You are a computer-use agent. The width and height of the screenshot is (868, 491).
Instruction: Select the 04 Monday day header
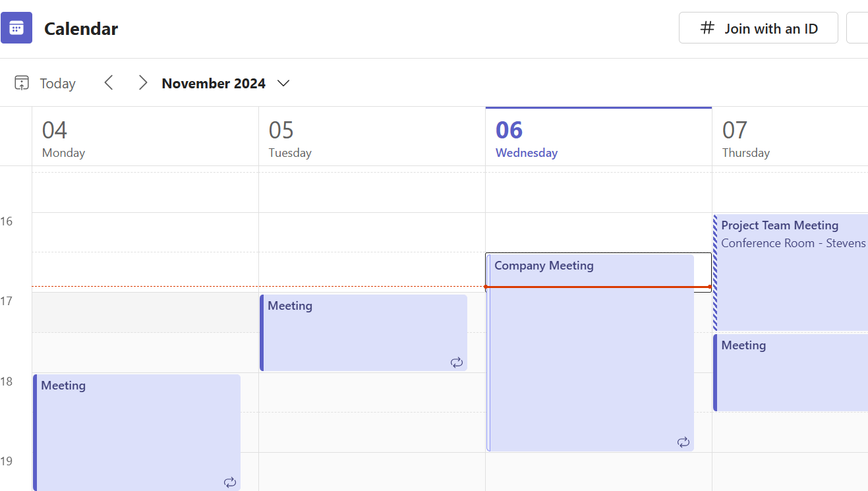pos(145,136)
